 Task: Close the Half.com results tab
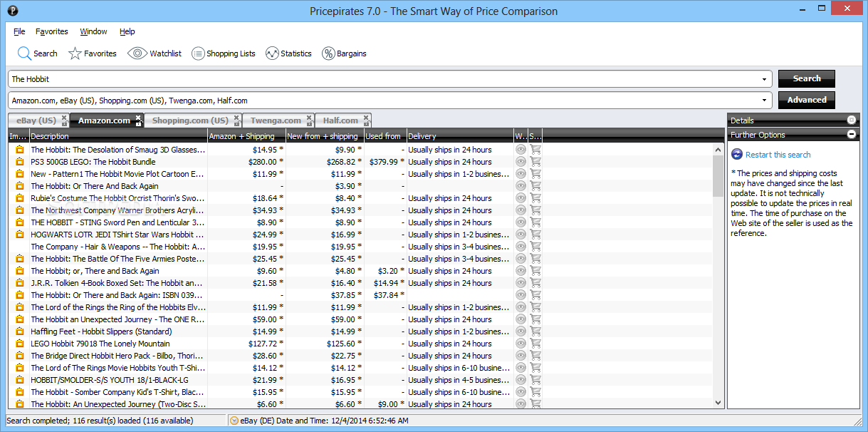click(366, 117)
